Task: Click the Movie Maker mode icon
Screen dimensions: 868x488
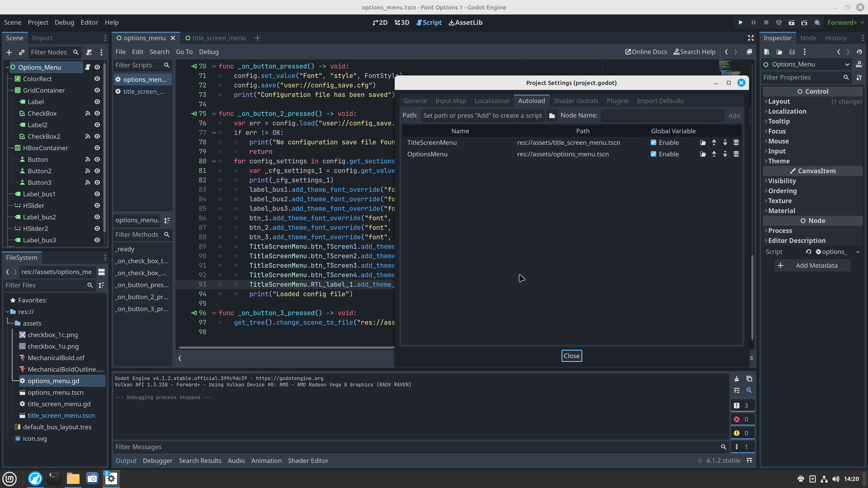Action: pyautogui.click(x=817, y=23)
